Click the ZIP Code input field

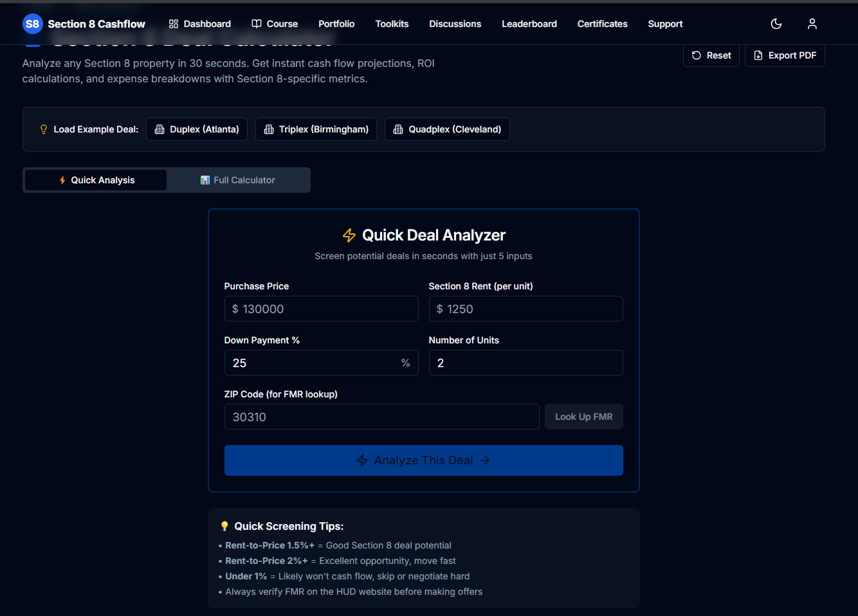coord(381,417)
